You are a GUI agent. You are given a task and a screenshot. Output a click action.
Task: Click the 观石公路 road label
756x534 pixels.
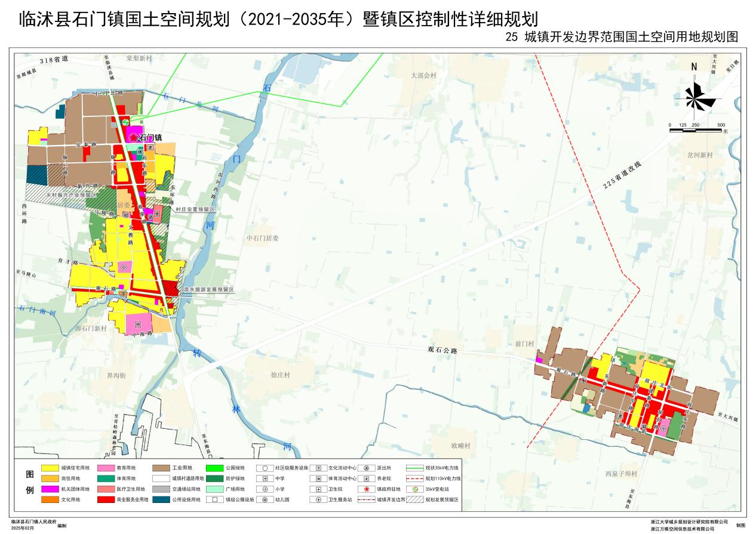click(442, 351)
